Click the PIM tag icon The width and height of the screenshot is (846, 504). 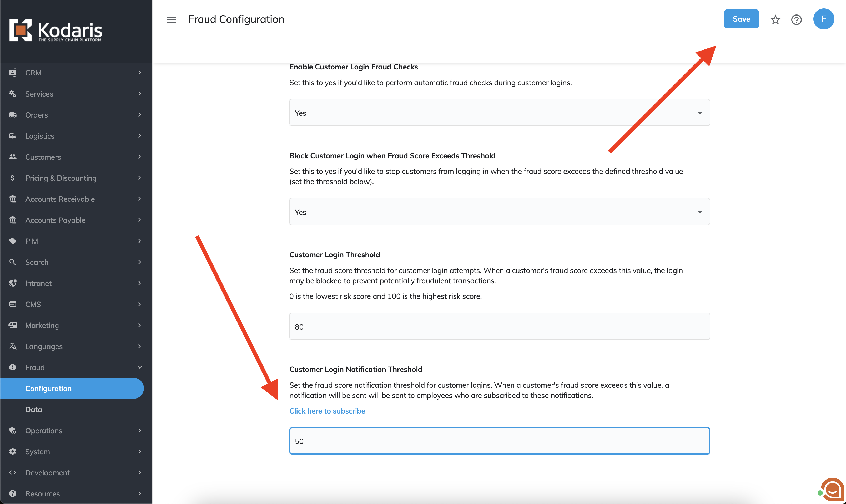click(13, 241)
